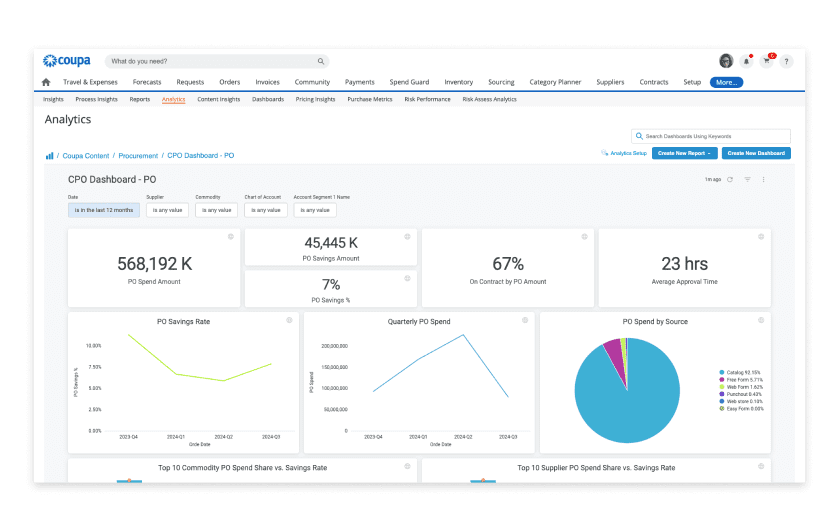This screenshot has height=531, width=838.
Task: Open the Analytics Setup link
Action: pyautogui.click(x=624, y=153)
